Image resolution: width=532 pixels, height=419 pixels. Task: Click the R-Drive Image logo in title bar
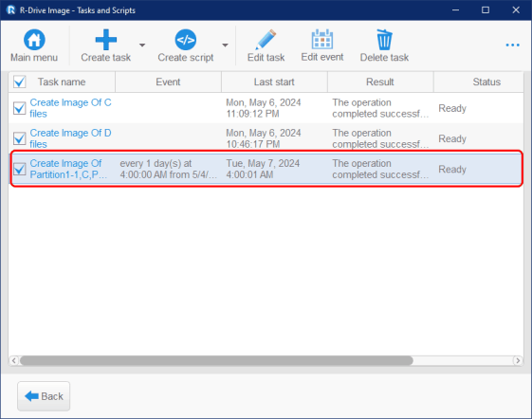[10, 10]
